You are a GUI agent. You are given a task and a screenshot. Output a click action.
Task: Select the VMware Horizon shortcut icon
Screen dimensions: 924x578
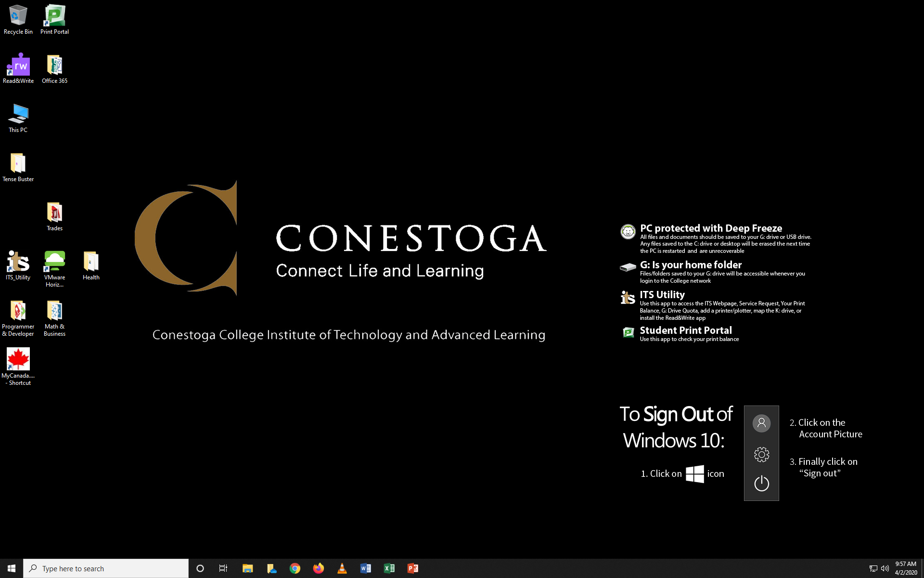(x=54, y=269)
